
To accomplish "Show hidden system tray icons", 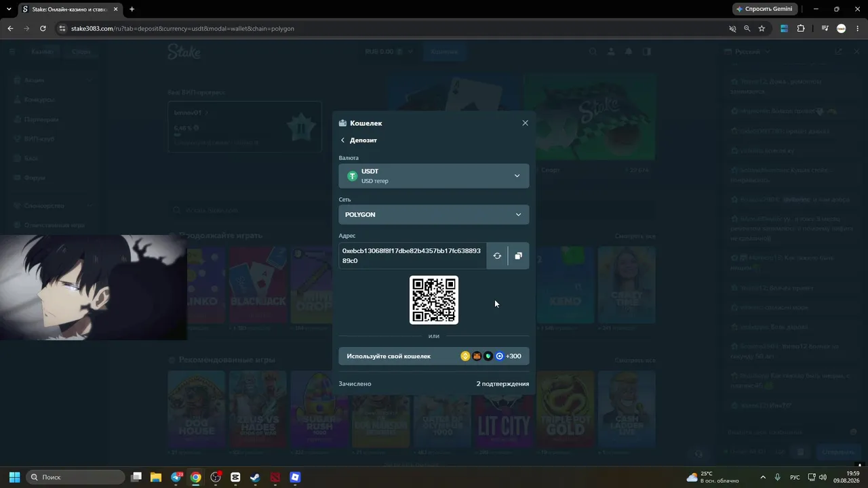I will 763,477.
